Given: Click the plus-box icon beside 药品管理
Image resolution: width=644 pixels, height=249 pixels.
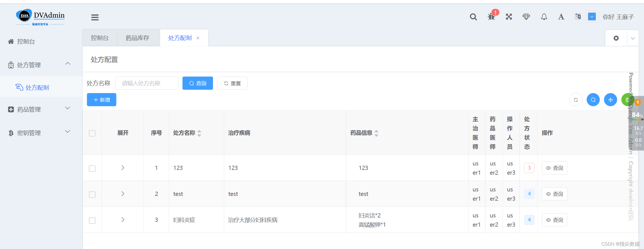Looking at the screenshot, I should (11, 110).
